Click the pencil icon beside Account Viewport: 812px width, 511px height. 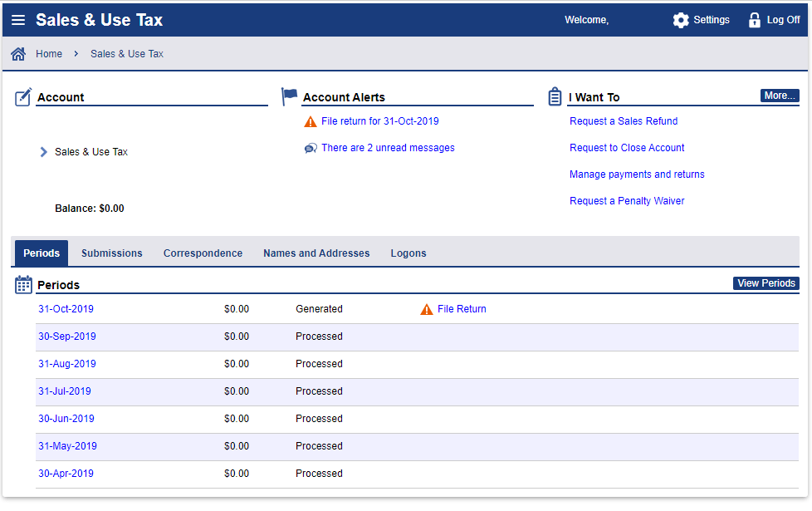(x=22, y=96)
